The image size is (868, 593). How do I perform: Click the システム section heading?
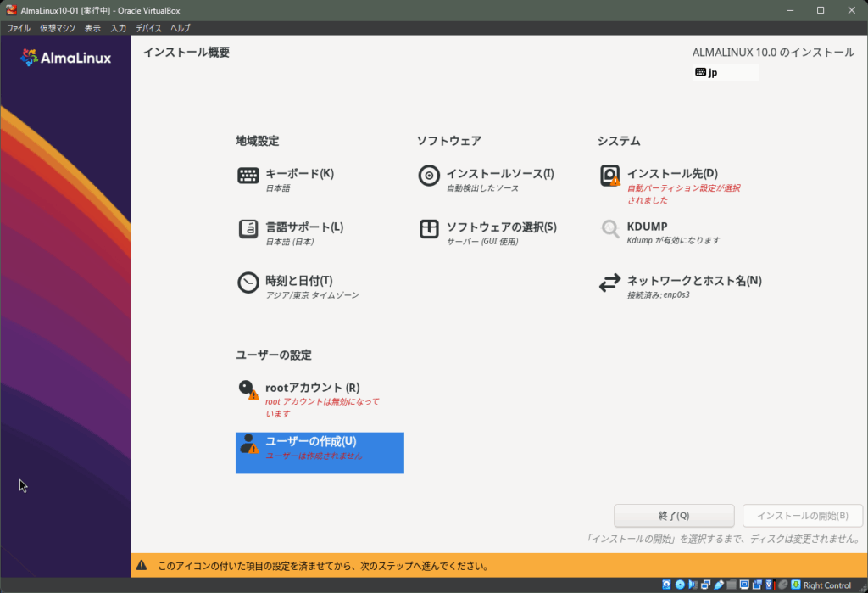(x=619, y=141)
